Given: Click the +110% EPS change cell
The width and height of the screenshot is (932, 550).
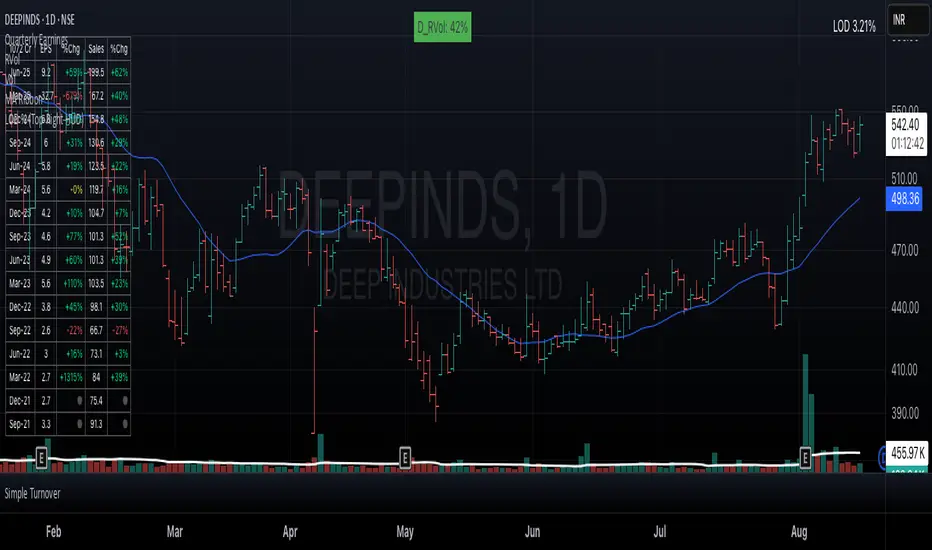Looking at the screenshot, I should click(x=73, y=284).
